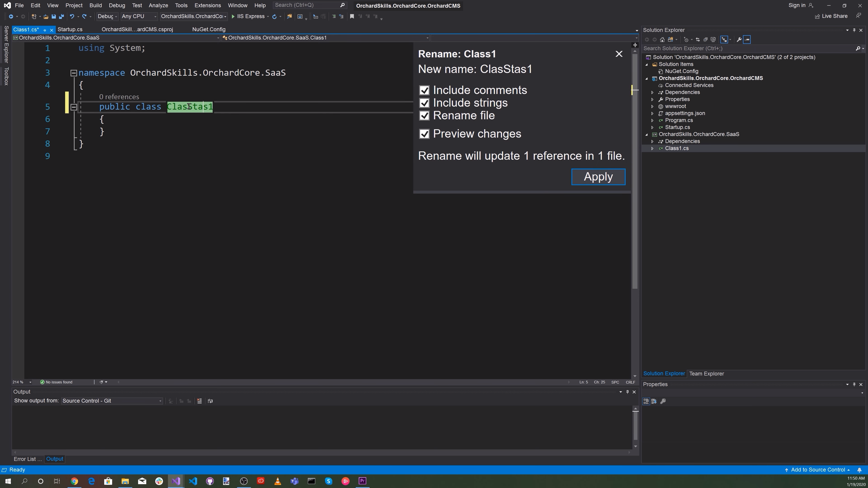This screenshot has height=488, width=868.
Task: Click editor vertical scrollbar thumb
Action: click(635, 172)
